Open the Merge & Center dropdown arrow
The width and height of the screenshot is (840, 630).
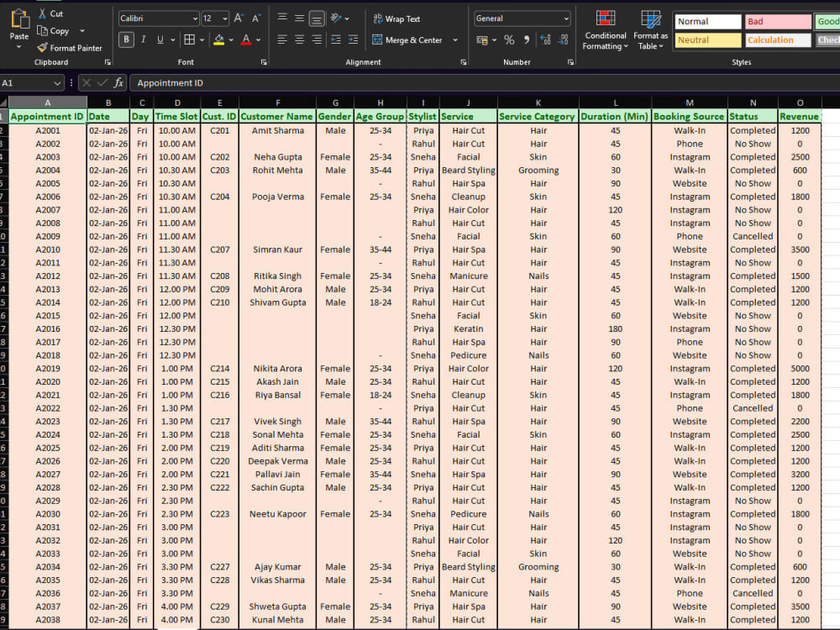tap(455, 39)
